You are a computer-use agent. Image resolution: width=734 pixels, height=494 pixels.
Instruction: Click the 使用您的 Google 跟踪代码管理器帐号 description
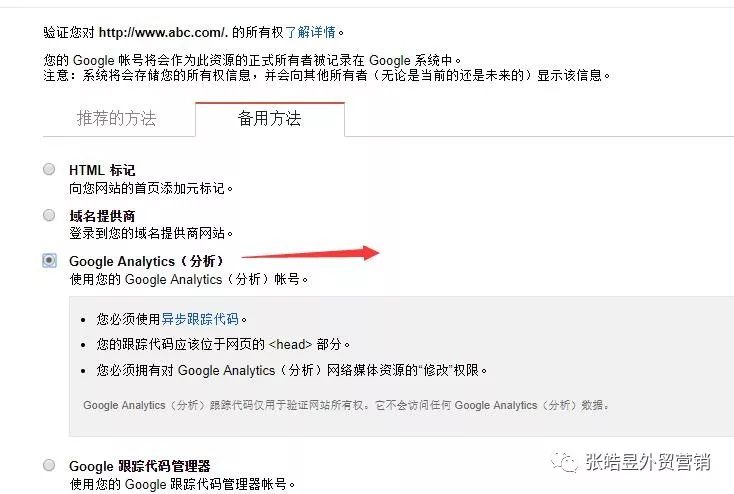[182, 484]
